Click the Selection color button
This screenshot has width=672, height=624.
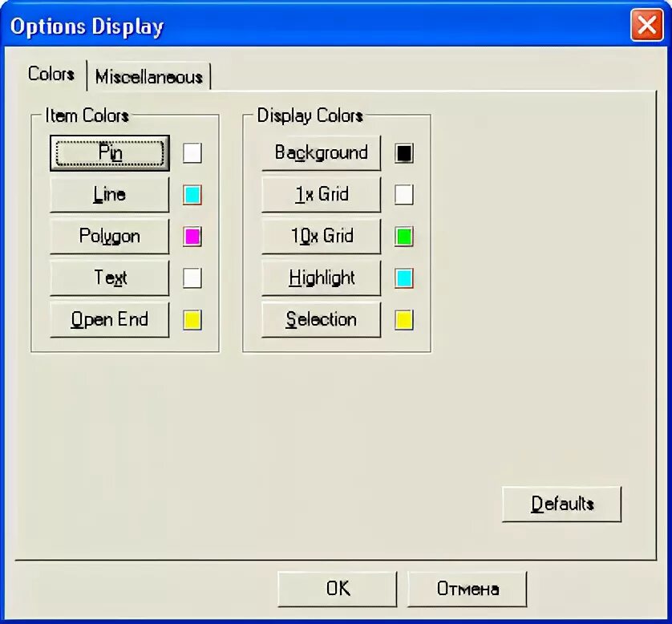point(321,320)
